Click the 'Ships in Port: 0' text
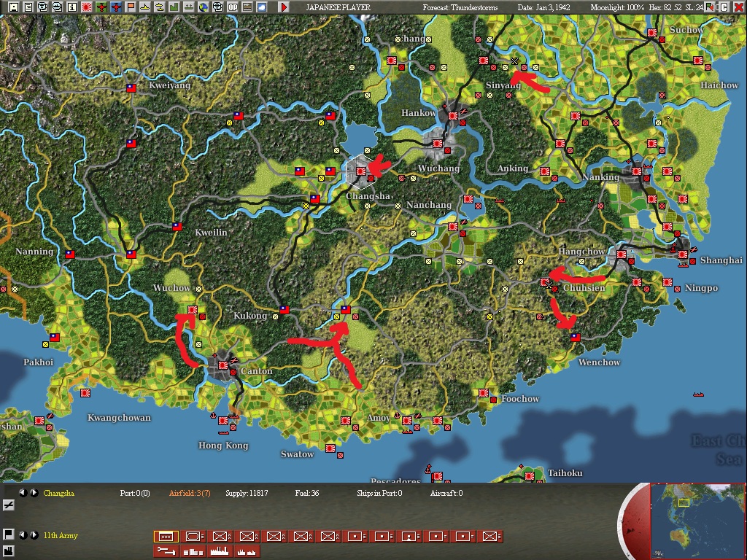 379,493
